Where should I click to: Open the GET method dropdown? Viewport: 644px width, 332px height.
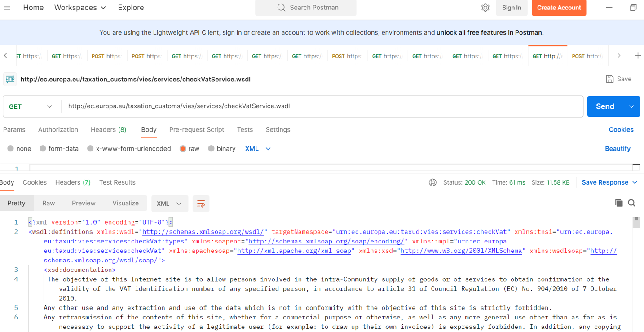click(31, 106)
